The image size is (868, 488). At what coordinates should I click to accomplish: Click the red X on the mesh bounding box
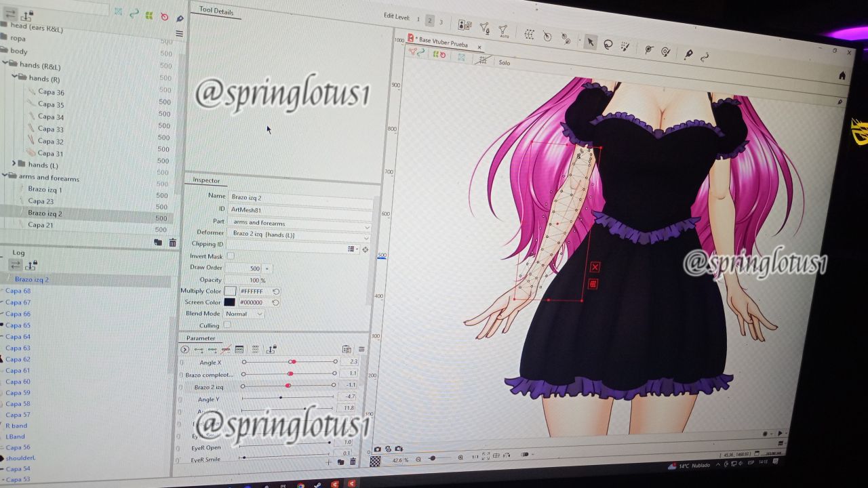595,267
